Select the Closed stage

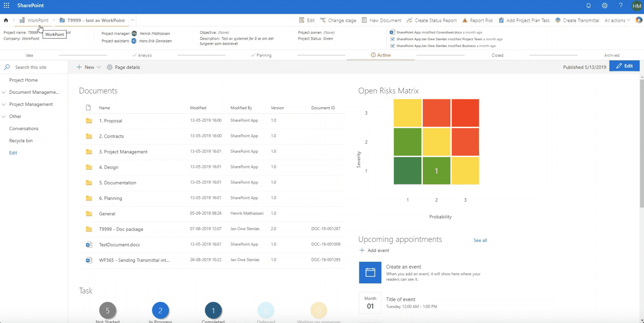tap(497, 55)
